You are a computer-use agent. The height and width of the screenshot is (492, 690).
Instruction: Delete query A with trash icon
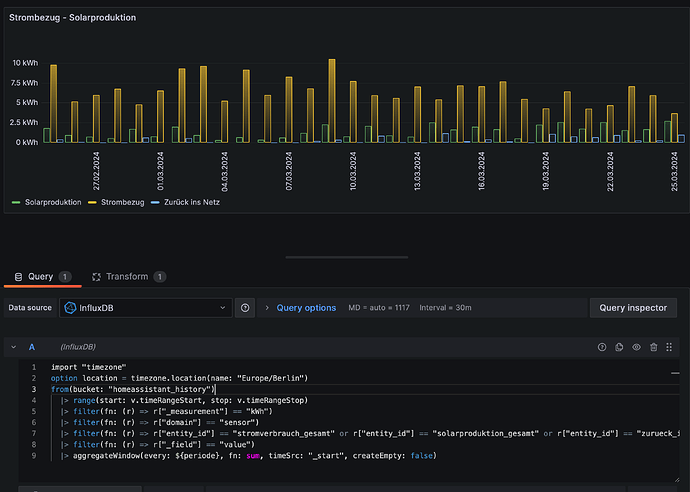(x=653, y=347)
